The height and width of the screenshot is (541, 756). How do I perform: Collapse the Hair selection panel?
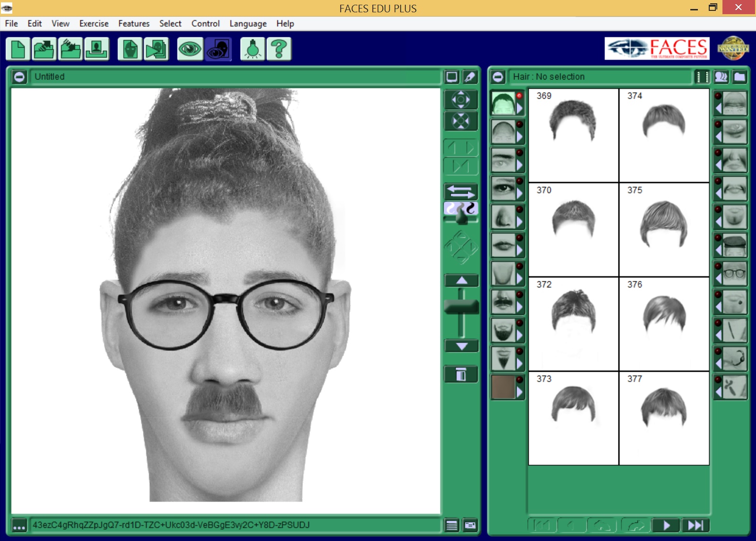point(498,77)
